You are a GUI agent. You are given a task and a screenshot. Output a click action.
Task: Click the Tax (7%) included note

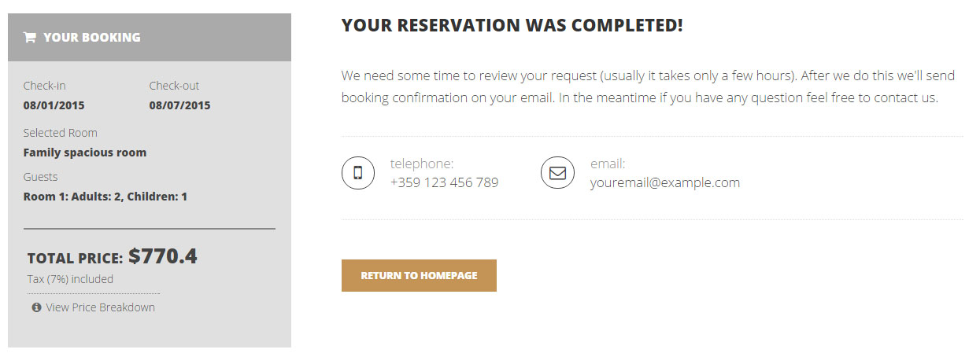coord(70,279)
